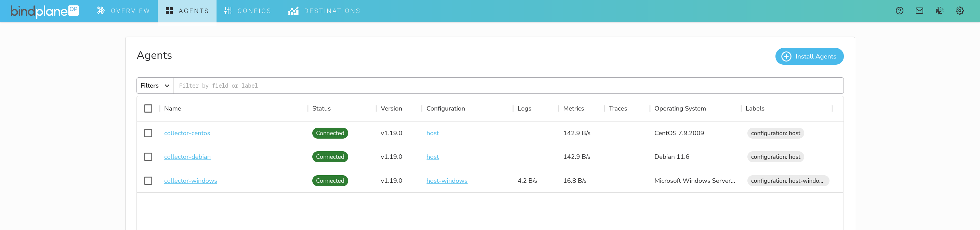
Task: Go to the Destinations tab
Action: 324,11
